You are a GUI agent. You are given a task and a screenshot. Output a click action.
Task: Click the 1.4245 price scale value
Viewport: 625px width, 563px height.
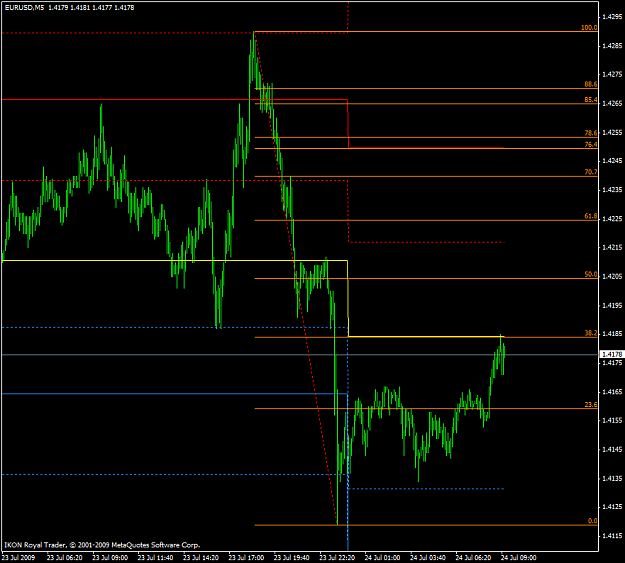point(612,161)
